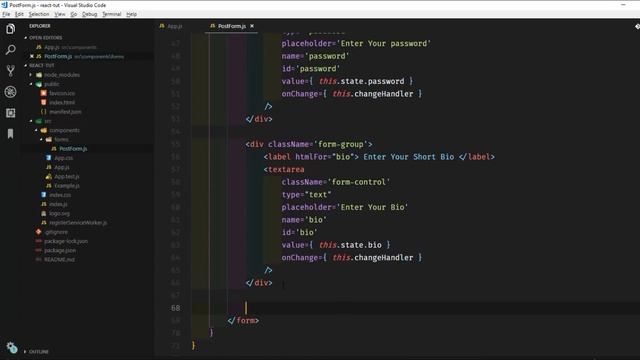The width and height of the screenshot is (640, 360).
Task: Open the Manage gear icon
Action: click(x=12, y=347)
